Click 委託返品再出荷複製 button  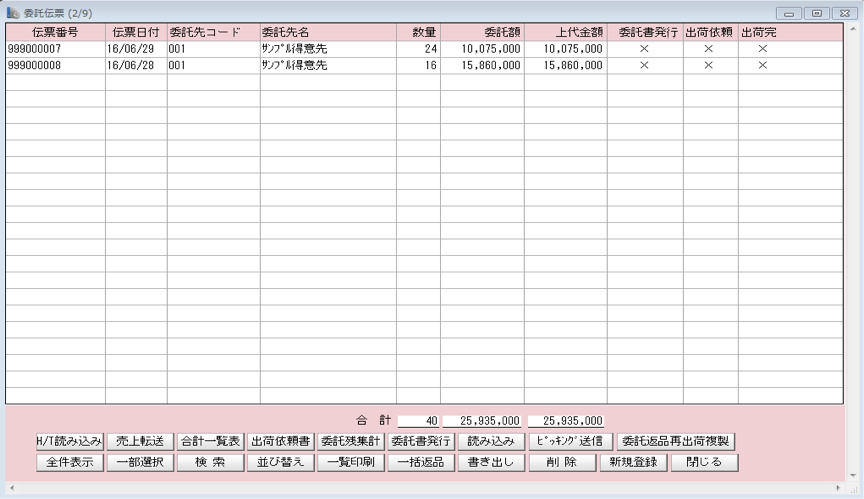(x=678, y=441)
